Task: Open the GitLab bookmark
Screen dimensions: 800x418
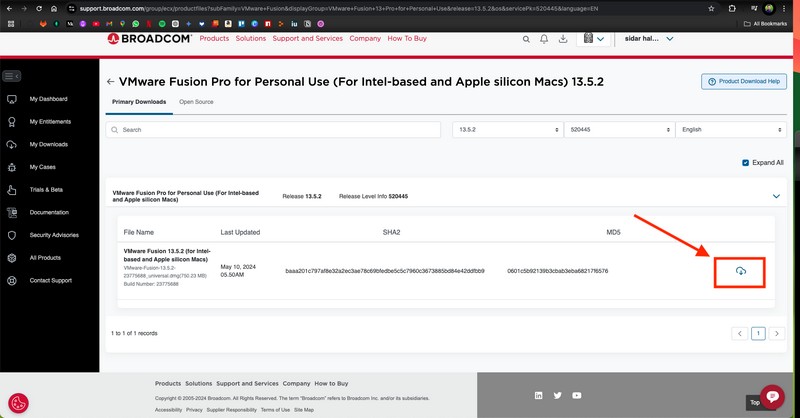Action: pos(43,24)
